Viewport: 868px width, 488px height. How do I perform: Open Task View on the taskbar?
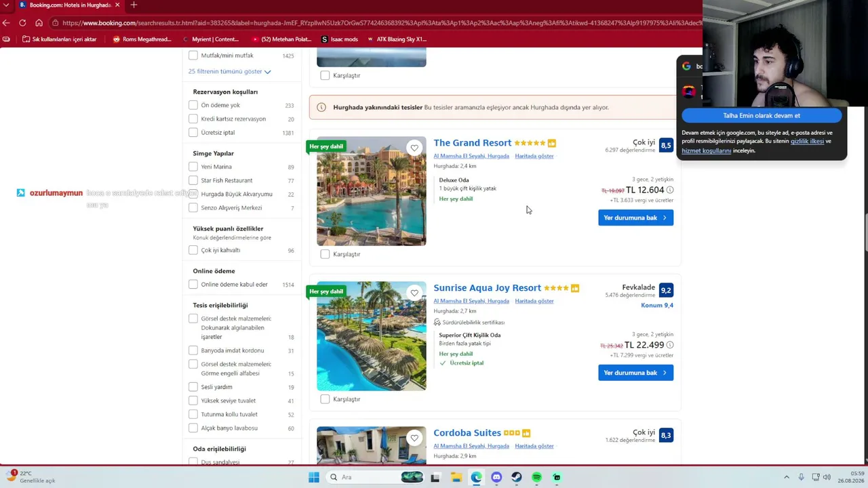click(x=435, y=477)
